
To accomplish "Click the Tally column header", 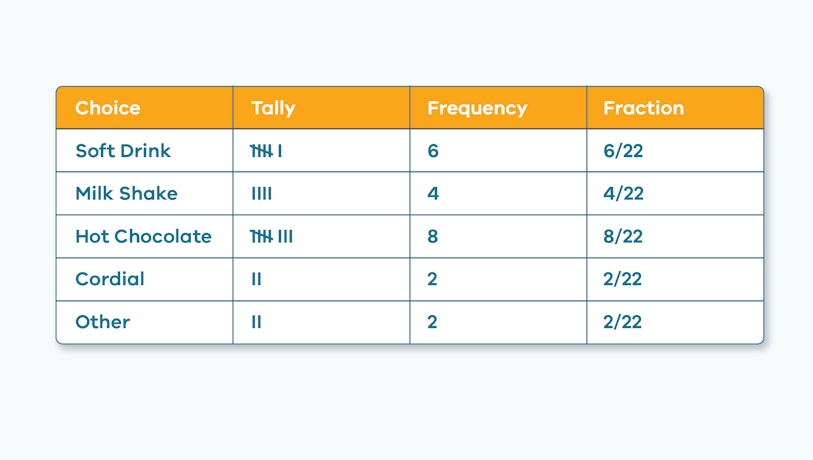I will pos(273,108).
